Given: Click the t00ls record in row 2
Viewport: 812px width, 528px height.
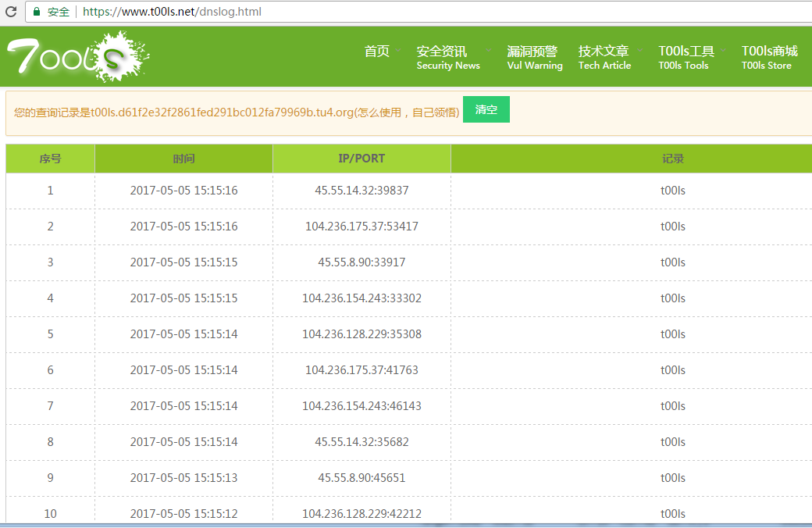Looking at the screenshot, I should pyautogui.click(x=673, y=227).
